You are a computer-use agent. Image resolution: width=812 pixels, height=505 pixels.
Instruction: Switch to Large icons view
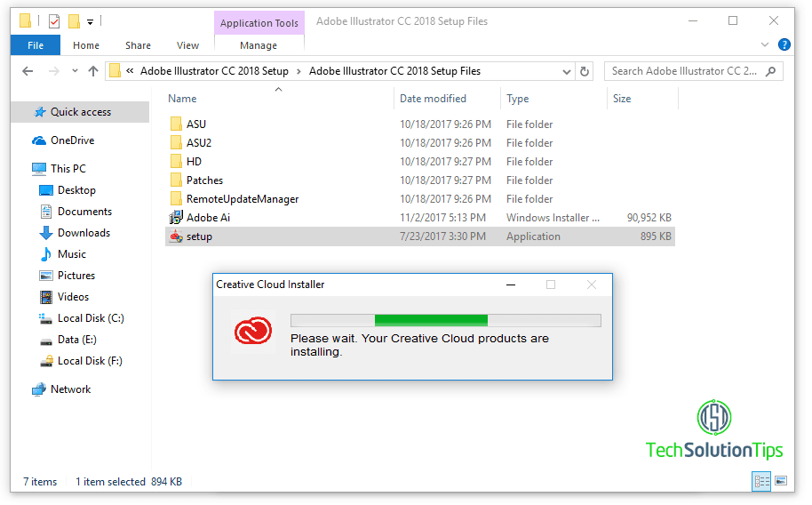[781, 481]
